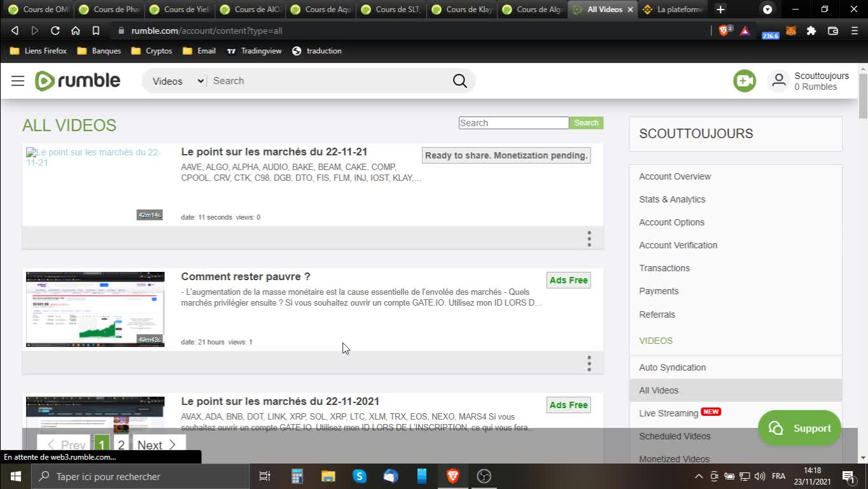This screenshot has width=868, height=489.
Task: Open Task View on taskbar
Action: 265,476
